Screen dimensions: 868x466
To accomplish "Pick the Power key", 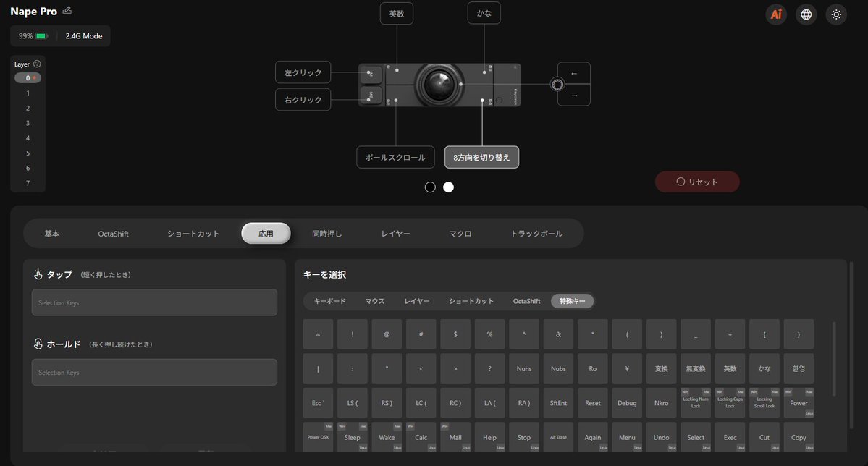I will pyautogui.click(x=799, y=403).
